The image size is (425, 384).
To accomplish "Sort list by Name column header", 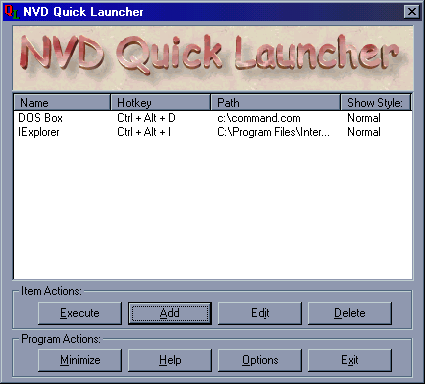I will click(62, 103).
